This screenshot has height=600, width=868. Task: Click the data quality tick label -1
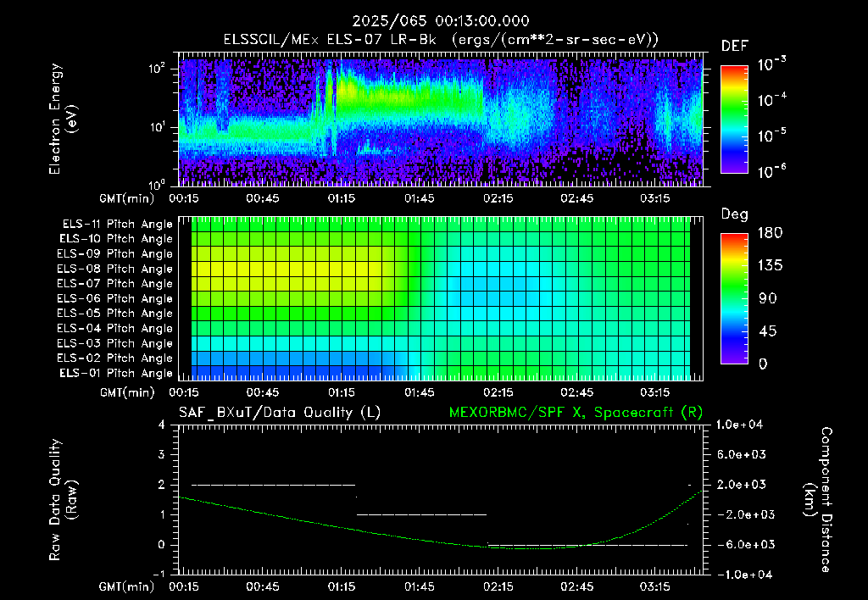(x=159, y=575)
